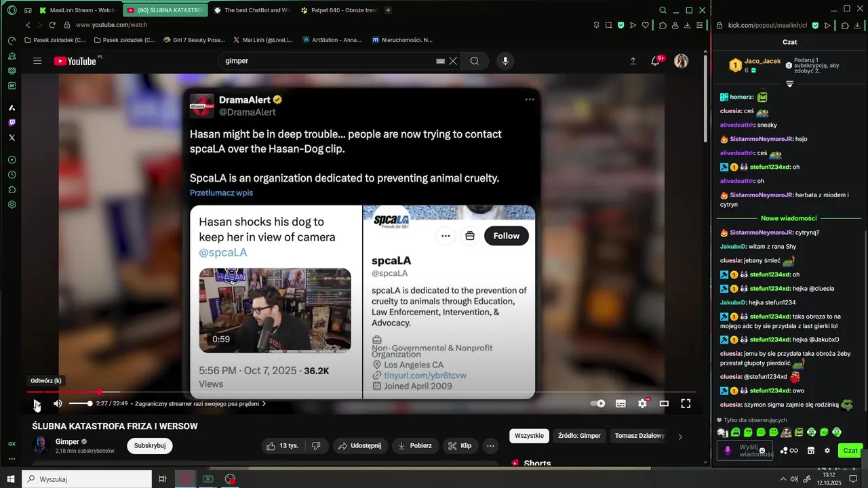Screen dimensions: 868x488
Task: Switch to 'The best ChatBot' browser tab
Action: (x=251, y=10)
